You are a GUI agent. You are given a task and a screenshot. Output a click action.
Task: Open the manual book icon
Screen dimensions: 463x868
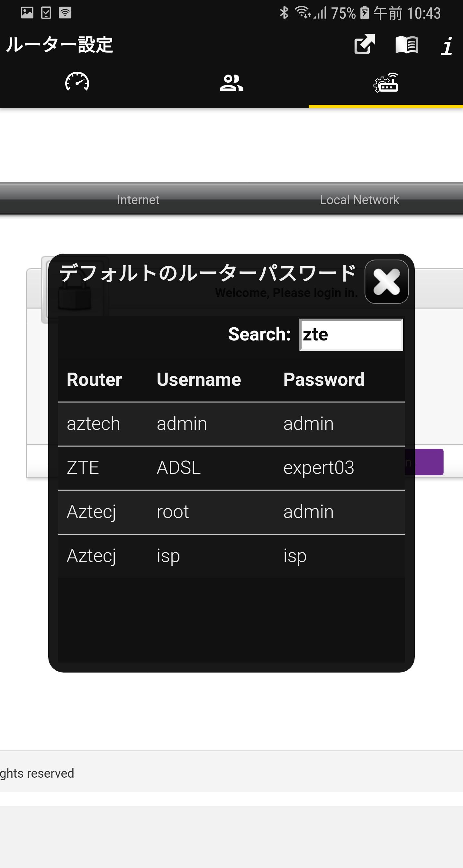(407, 45)
